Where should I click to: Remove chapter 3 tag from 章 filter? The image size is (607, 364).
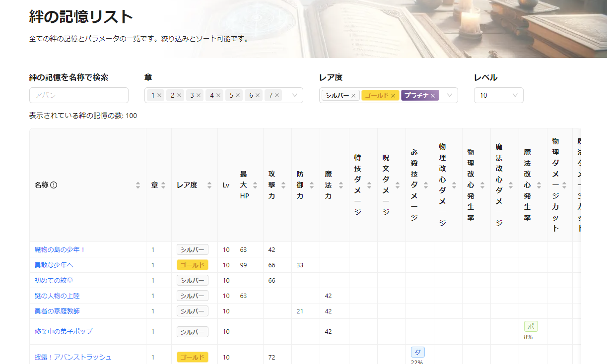pos(199,95)
